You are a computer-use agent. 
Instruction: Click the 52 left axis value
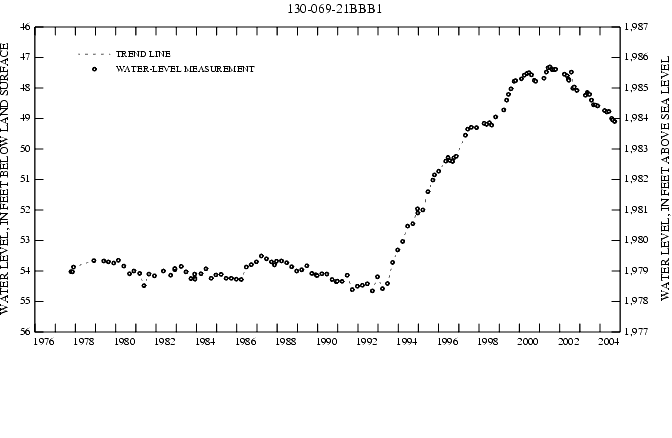(25, 210)
